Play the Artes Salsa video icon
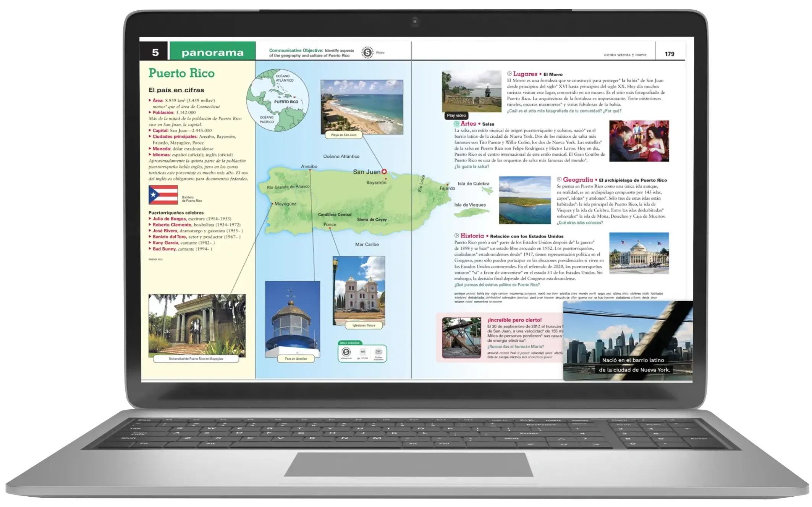 (x=456, y=124)
